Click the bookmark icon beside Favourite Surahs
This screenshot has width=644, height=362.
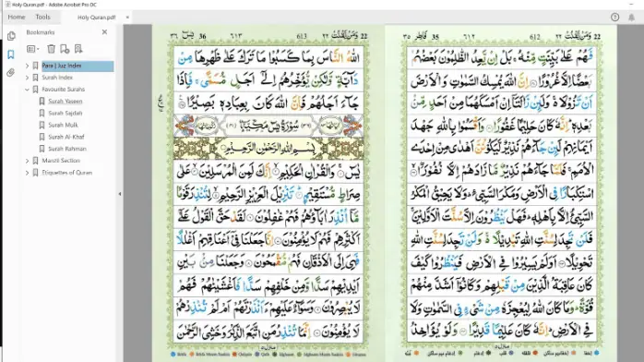tap(35, 90)
